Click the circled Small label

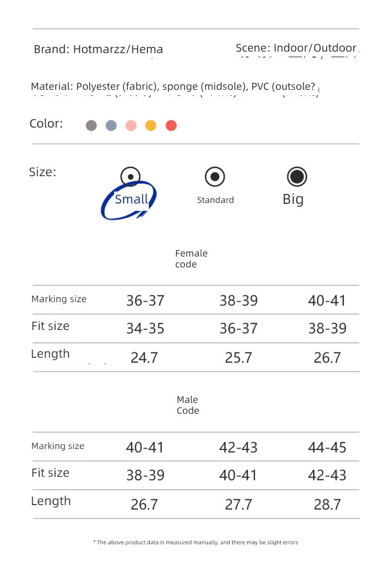coord(131,199)
